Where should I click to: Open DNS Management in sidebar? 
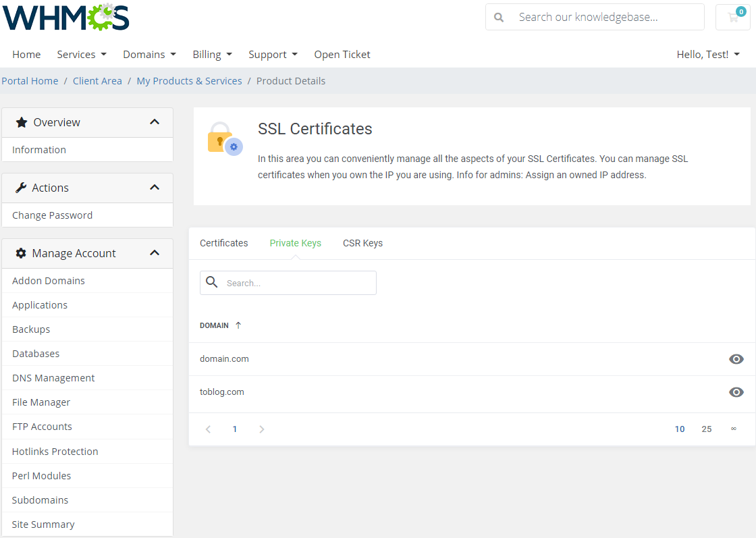(x=87, y=378)
